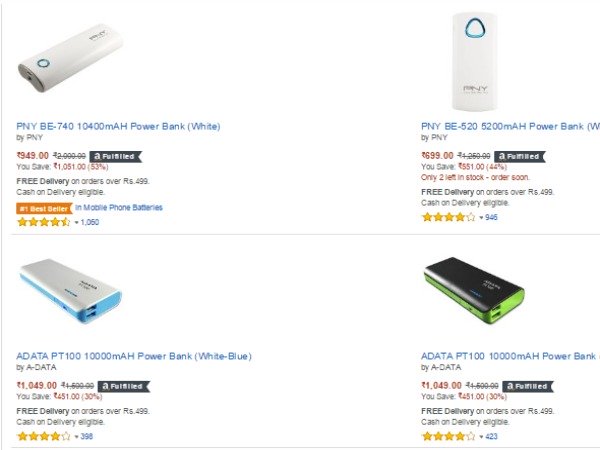Click the black-green ADATA power bank image
This screenshot has height=450, width=600.
pos(473,289)
